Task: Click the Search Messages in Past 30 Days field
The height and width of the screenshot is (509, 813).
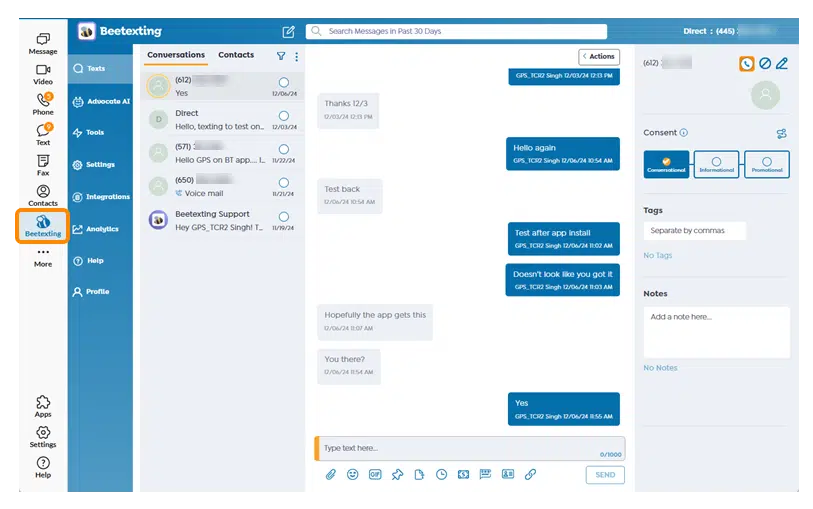Action: [456, 31]
